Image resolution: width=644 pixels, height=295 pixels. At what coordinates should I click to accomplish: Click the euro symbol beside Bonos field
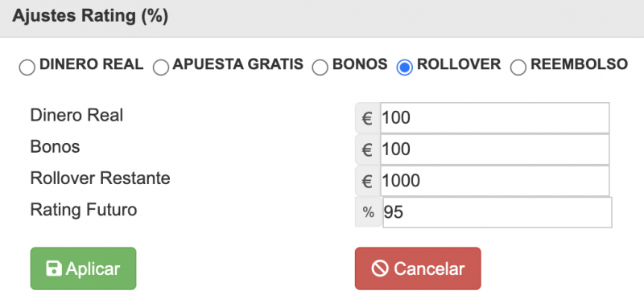coord(367,150)
